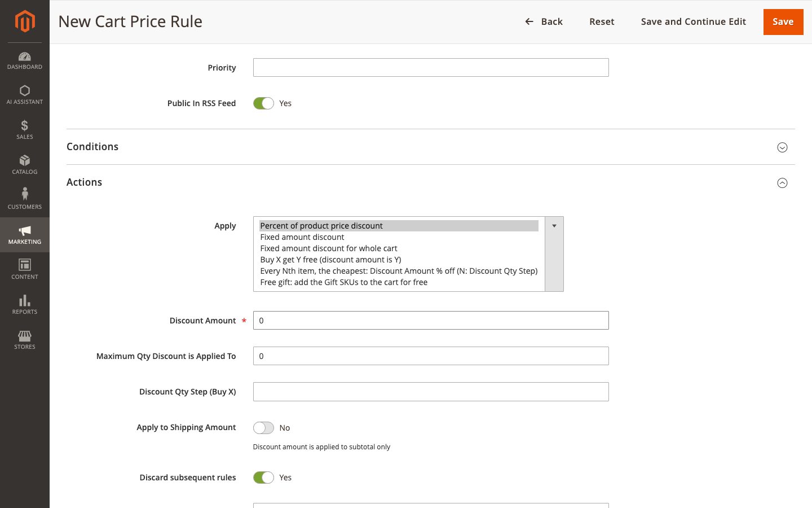This screenshot has width=812, height=508.
Task: Expand the Conditions section chevron
Action: coord(782,147)
